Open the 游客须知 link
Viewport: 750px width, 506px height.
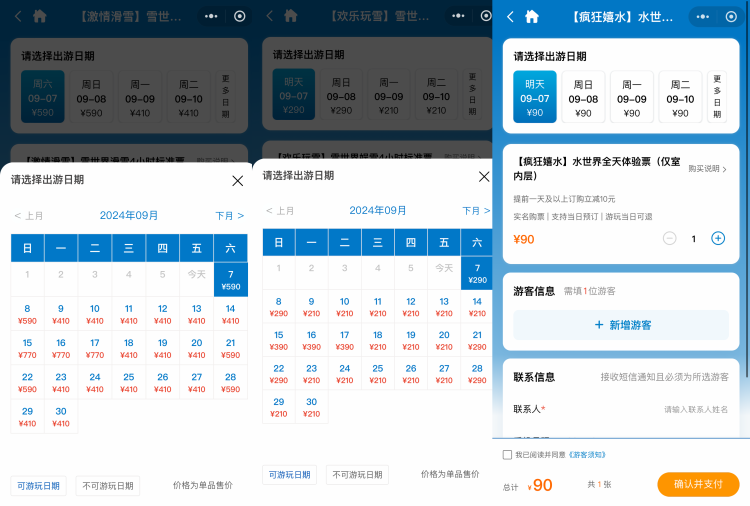(586, 455)
